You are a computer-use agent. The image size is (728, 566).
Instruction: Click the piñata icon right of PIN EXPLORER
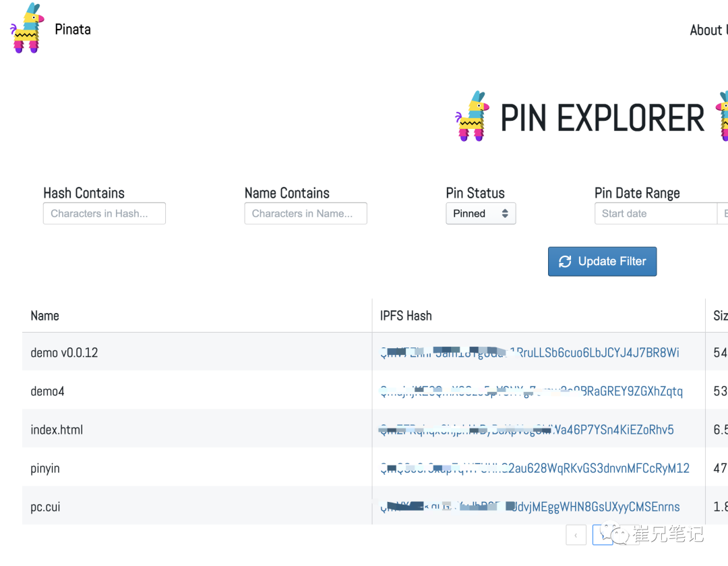pos(722,116)
